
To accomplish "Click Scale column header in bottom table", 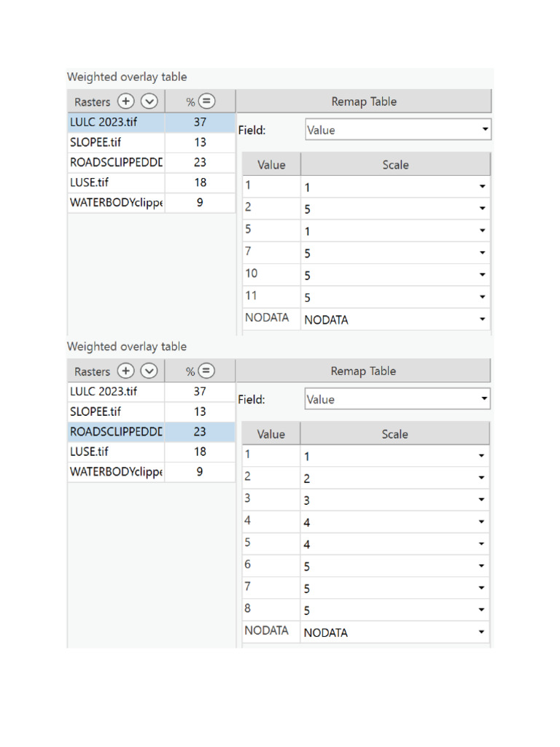I will coord(394,434).
